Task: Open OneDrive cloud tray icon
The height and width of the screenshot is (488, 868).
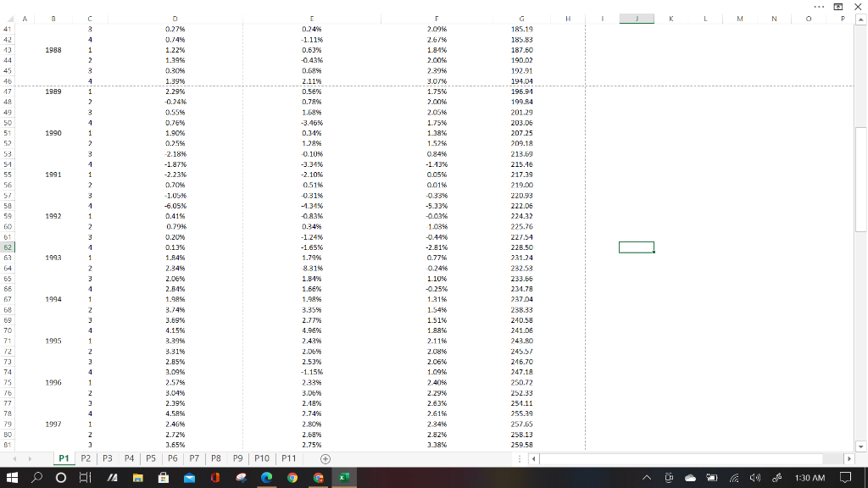Action: (690, 478)
